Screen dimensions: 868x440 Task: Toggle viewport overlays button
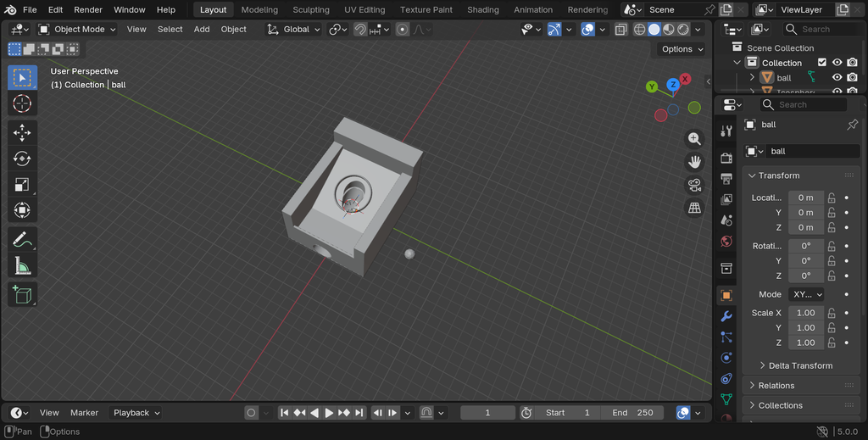point(588,30)
